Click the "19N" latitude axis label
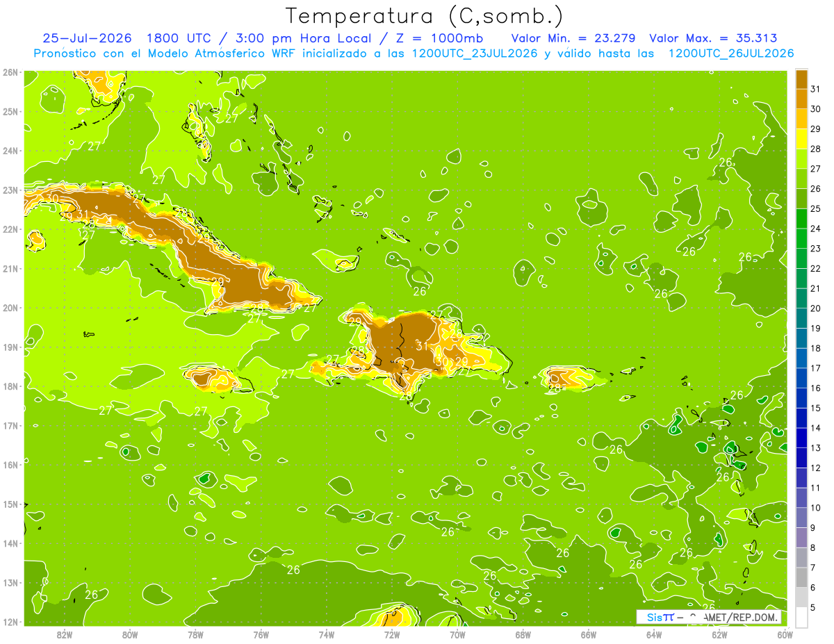The width and height of the screenshot is (834, 644). point(10,347)
